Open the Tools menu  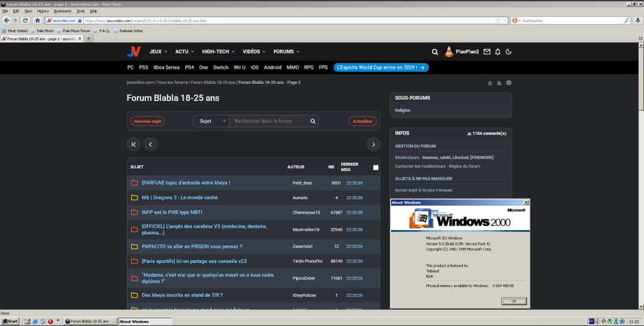pos(81,11)
